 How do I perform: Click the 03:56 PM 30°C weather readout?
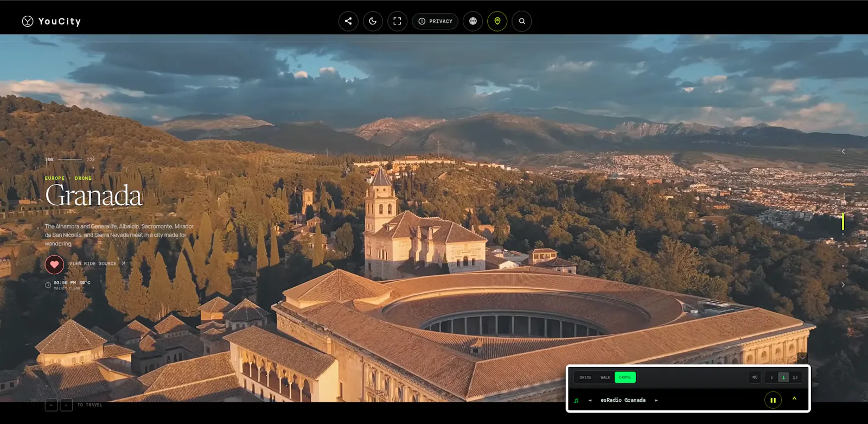pos(72,282)
